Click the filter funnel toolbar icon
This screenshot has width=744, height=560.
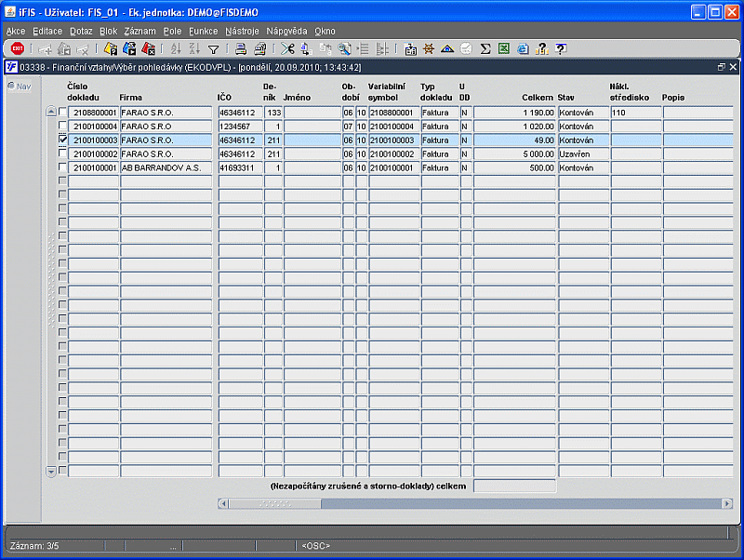[x=214, y=49]
